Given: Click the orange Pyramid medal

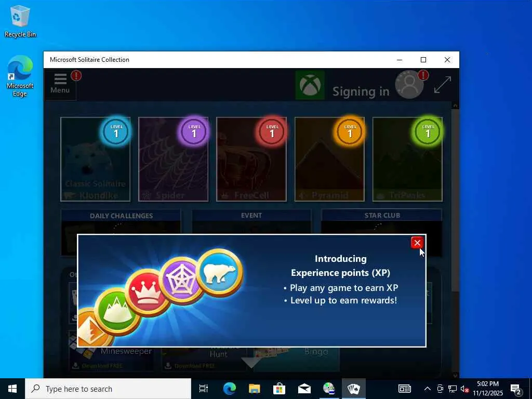Looking at the screenshot, I should pyautogui.click(x=91, y=328).
